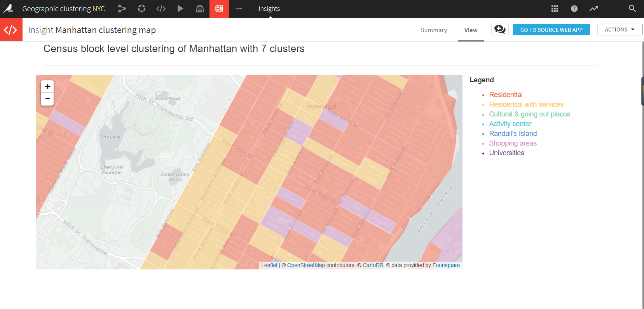Open the applications grid icon
644x309 pixels.
pos(555,9)
